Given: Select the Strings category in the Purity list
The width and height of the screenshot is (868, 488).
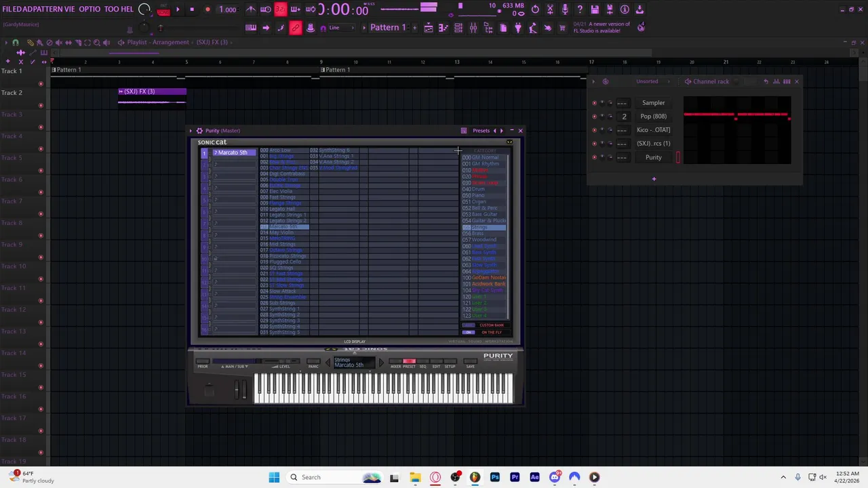Looking at the screenshot, I should pos(484,227).
